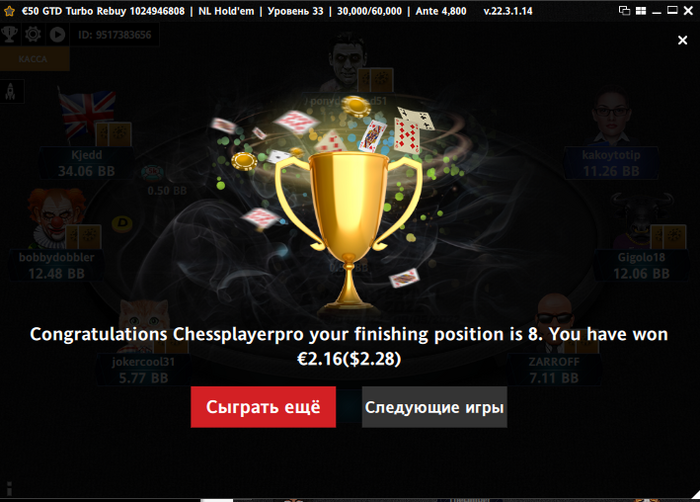Select the Kjedd player avatar with the UK flag
This screenshot has height=502, width=700.
pos(87,114)
